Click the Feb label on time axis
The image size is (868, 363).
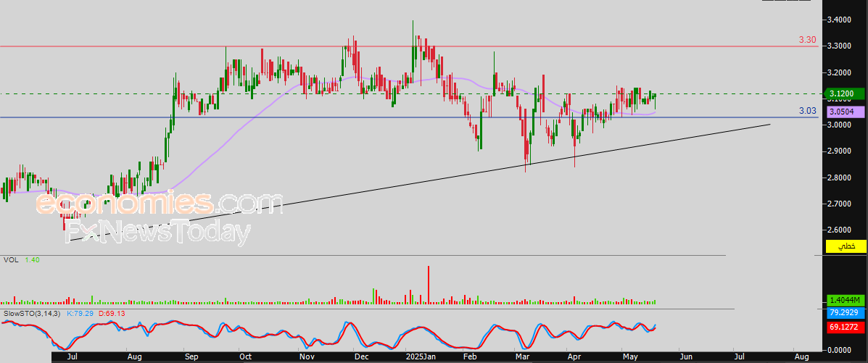coord(470,357)
